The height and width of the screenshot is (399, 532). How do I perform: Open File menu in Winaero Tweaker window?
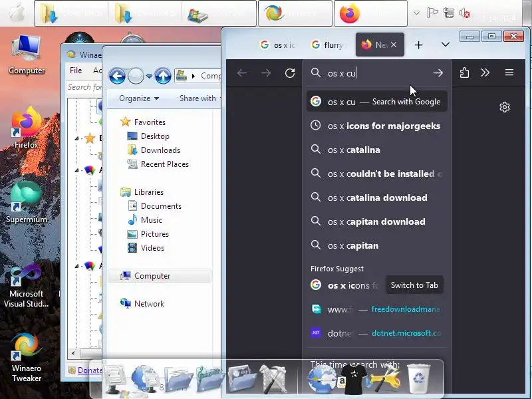tap(76, 70)
